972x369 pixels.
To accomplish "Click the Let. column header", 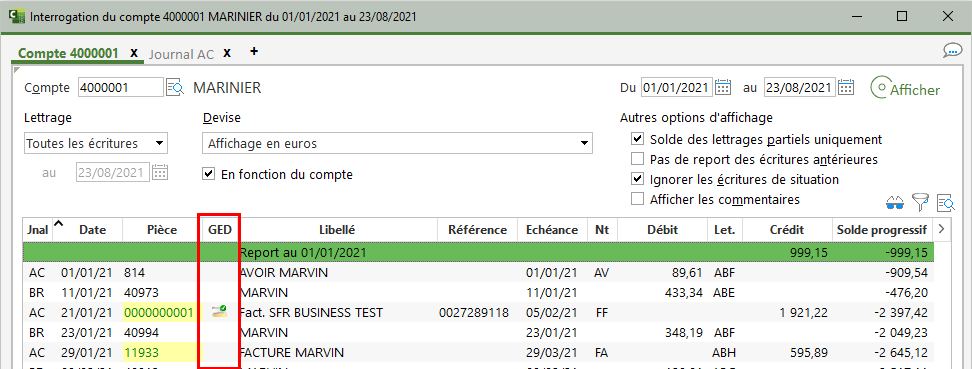I will (725, 229).
